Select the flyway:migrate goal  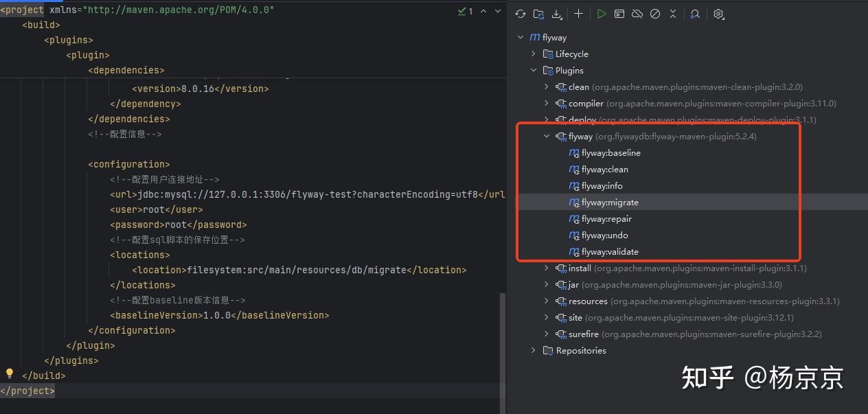click(610, 203)
